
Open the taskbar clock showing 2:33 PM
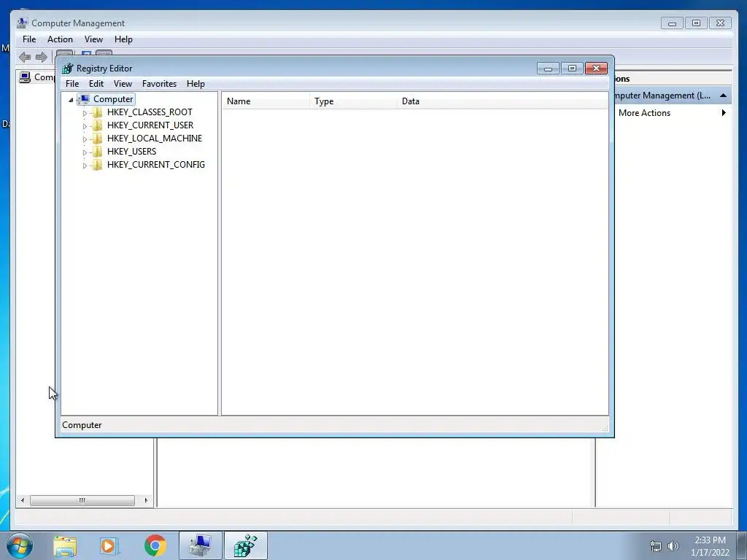click(x=710, y=546)
